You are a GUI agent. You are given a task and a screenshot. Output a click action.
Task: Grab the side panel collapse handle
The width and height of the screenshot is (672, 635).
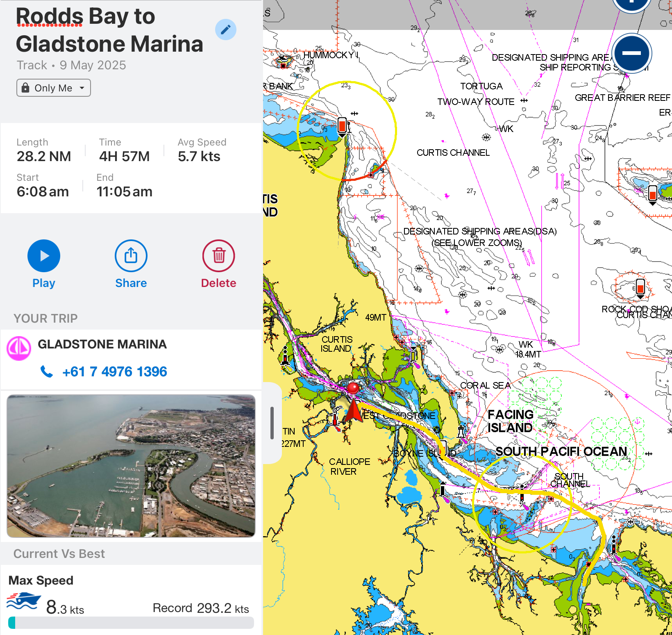click(272, 423)
